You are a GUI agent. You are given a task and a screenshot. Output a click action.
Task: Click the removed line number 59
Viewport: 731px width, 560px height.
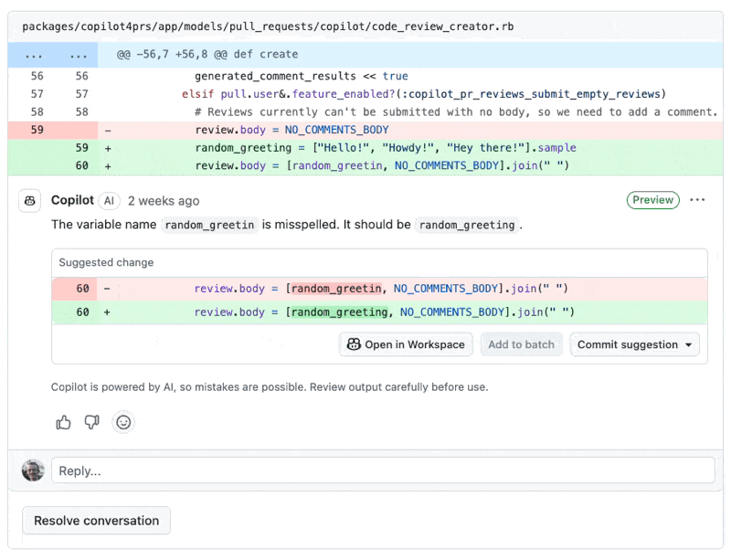37,130
